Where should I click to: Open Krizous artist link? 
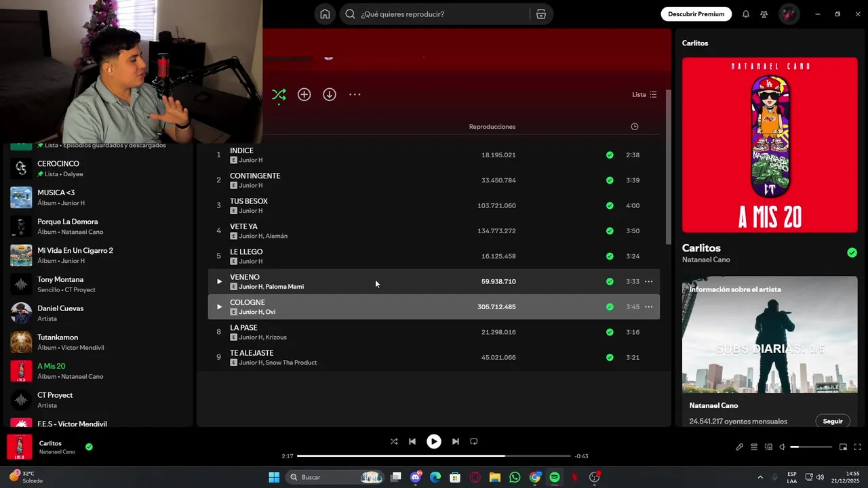coord(276,338)
